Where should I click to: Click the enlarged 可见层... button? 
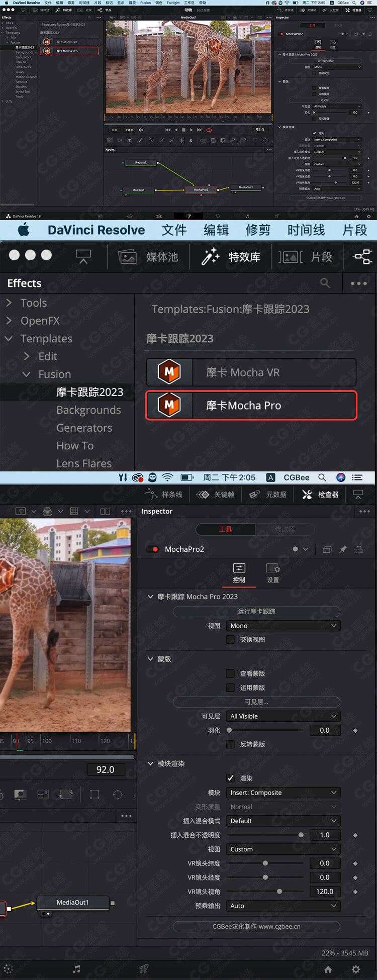point(256,702)
